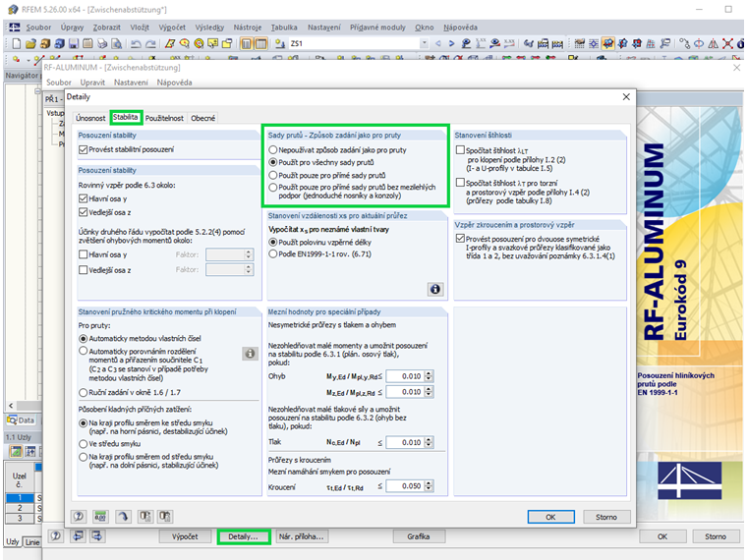Click the New file icon in RFEM toolbar
747x560 pixels.
tap(16, 44)
